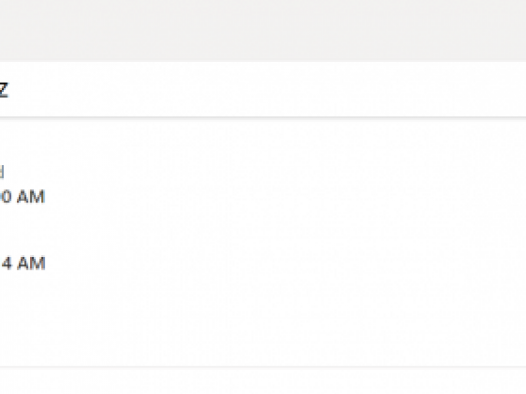Click the blank row beside '0 AM'
Image resolution: width=526 pixels, height=394 pixels.
point(285,197)
